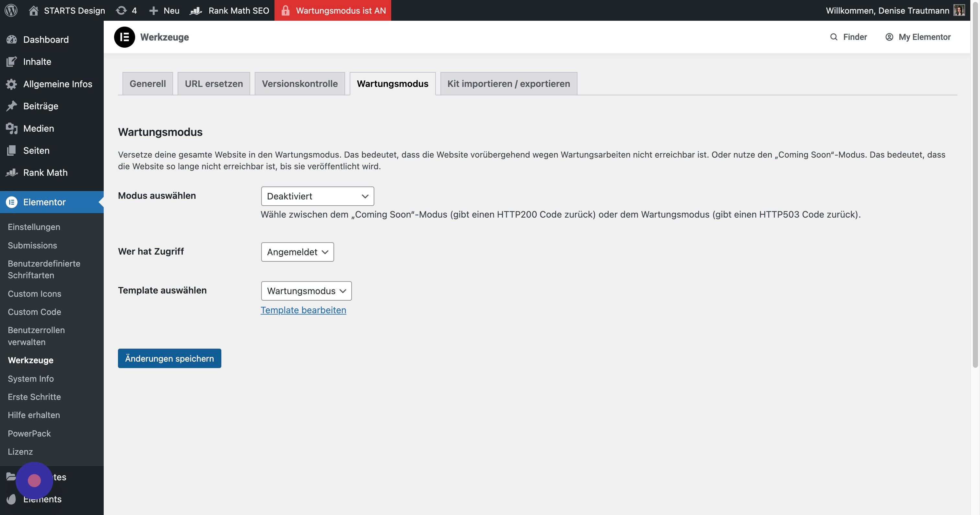
Task: Click the Änderungen speichern button
Action: pyautogui.click(x=169, y=358)
